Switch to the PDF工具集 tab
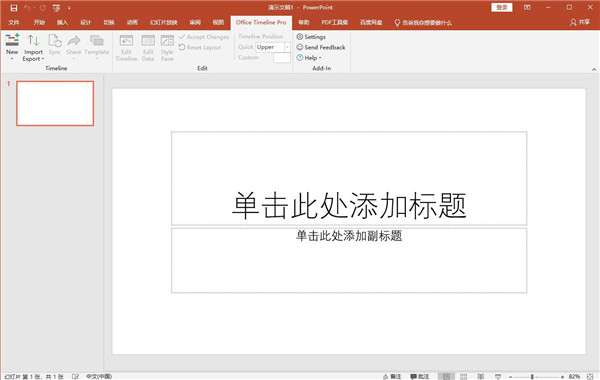Image resolution: width=600 pixels, height=380 pixels. point(334,23)
